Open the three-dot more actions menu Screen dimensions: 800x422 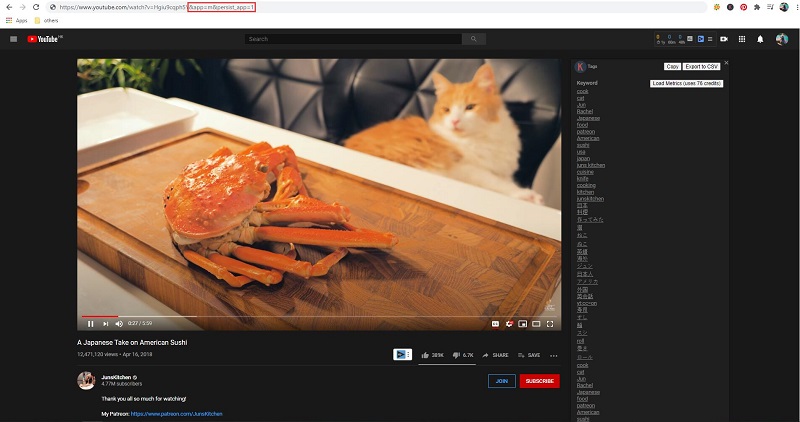pos(553,355)
